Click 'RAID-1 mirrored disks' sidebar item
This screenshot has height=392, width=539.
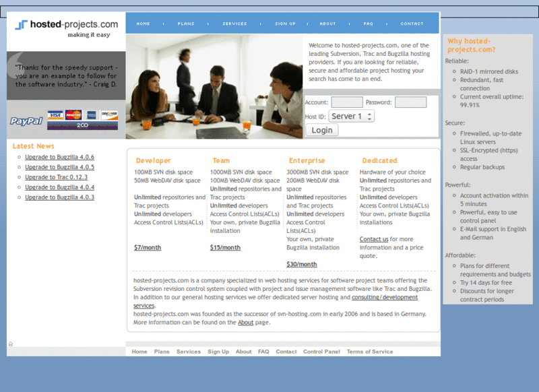click(489, 71)
